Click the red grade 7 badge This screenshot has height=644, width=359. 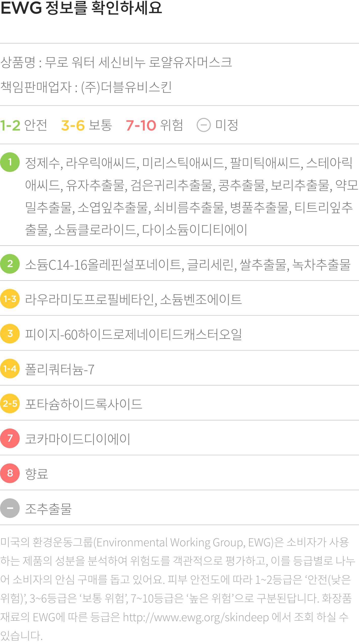pos(10,438)
